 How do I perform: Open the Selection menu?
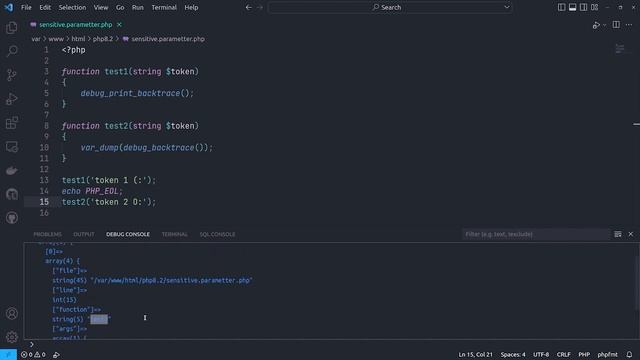click(x=72, y=7)
